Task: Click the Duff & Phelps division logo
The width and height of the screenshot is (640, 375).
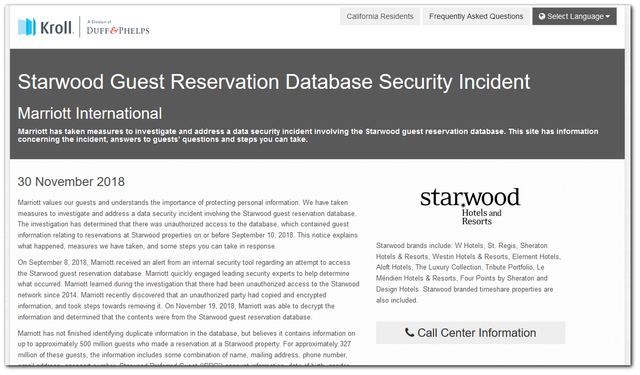Action: [118, 27]
